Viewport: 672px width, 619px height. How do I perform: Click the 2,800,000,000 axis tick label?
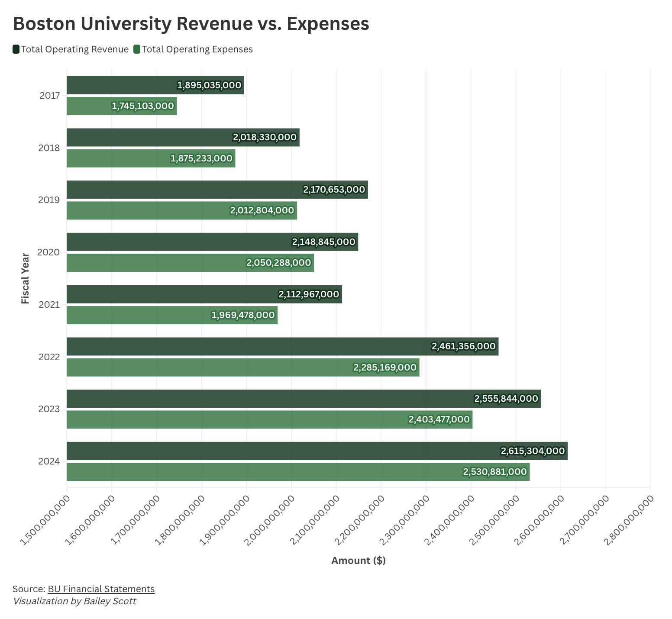(x=630, y=519)
